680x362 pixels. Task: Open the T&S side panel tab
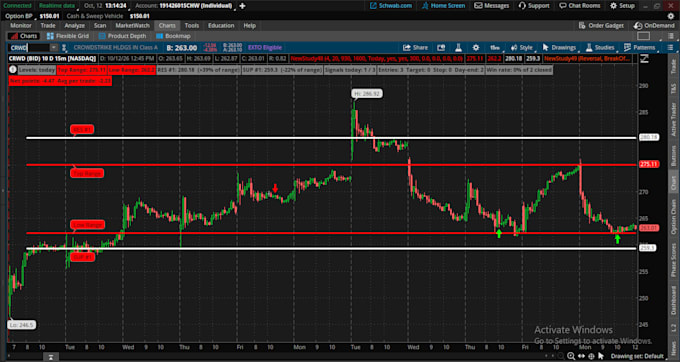673,88
